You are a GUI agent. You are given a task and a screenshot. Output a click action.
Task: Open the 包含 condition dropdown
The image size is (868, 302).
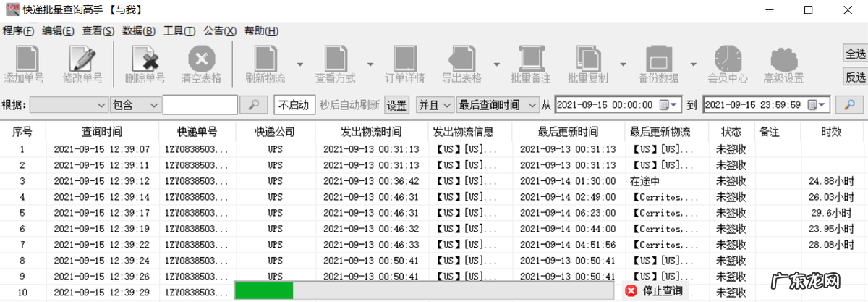coord(135,105)
